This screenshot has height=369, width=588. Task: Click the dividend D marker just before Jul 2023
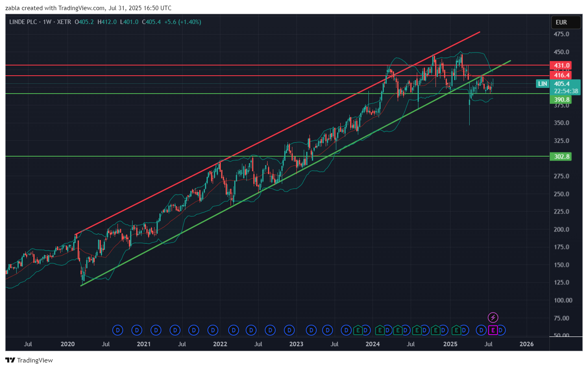pyautogui.click(x=328, y=330)
